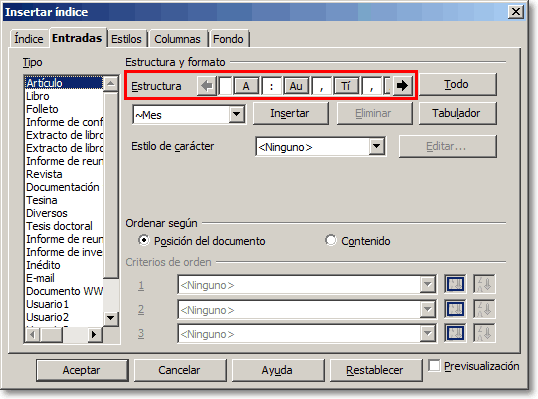538x399 pixels.
Task: Click the left arrow in Estructura row
Action: pyautogui.click(x=207, y=86)
